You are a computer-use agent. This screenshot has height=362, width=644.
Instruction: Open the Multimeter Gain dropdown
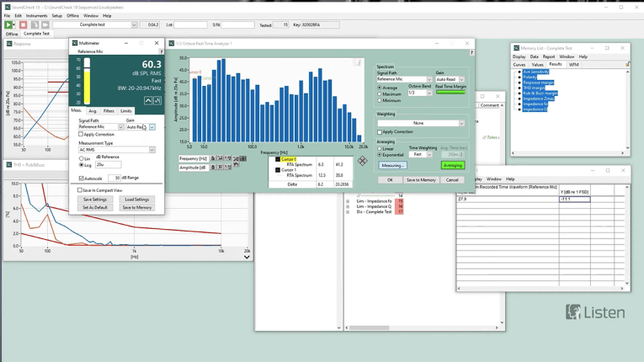(x=152, y=127)
